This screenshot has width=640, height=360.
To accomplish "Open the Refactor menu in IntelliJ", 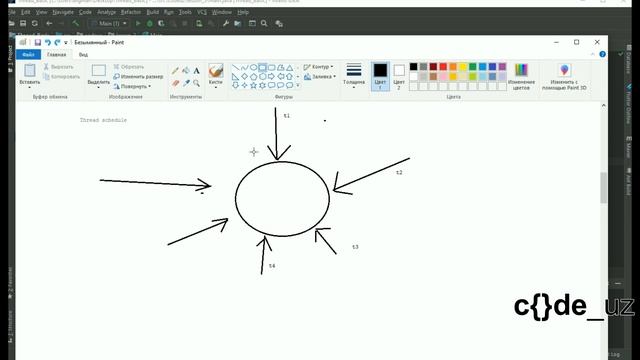I will (131, 12).
